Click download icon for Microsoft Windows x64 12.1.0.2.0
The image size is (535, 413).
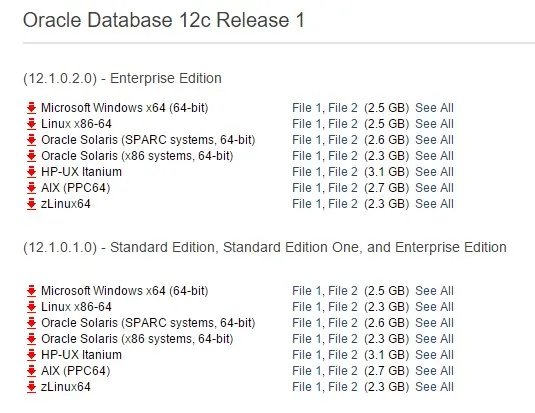pyautogui.click(x=31, y=108)
